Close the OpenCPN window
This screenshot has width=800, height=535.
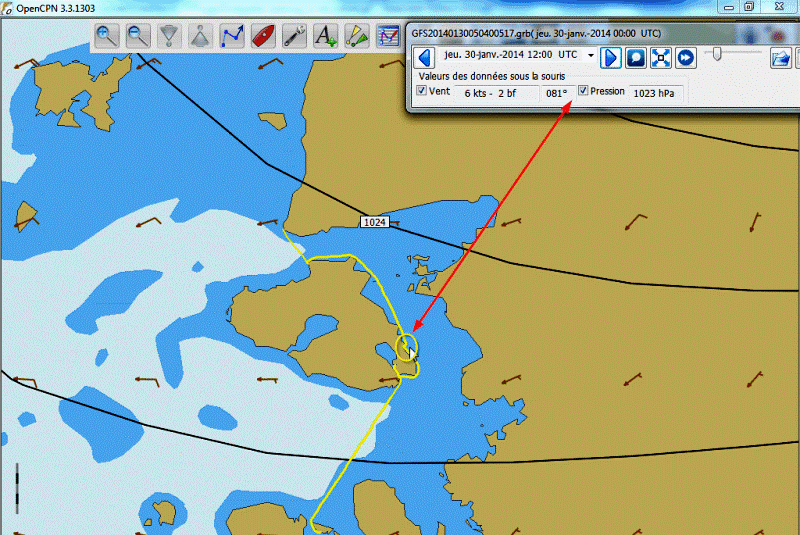[779, 7]
